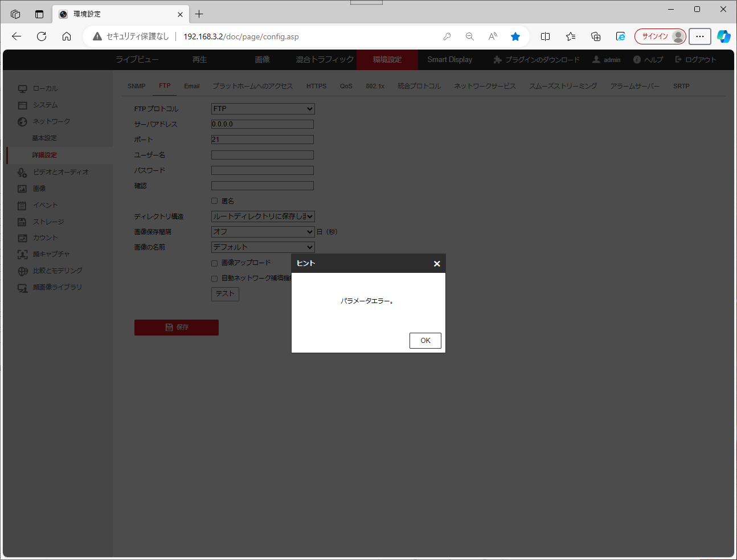The height and width of the screenshot is (560, 737).
Task: Click the IE mode icon in toolbar
Action: click(x=621, y=36)
